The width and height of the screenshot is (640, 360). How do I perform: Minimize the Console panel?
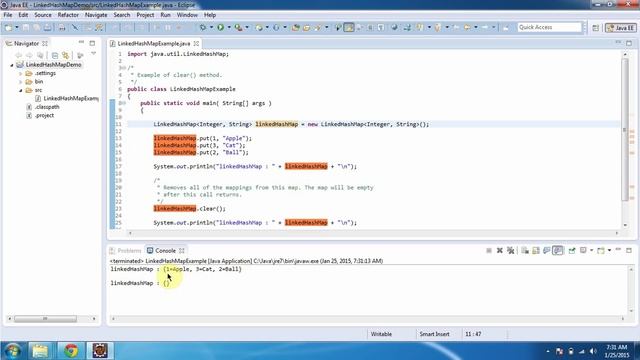pos(618,250)
